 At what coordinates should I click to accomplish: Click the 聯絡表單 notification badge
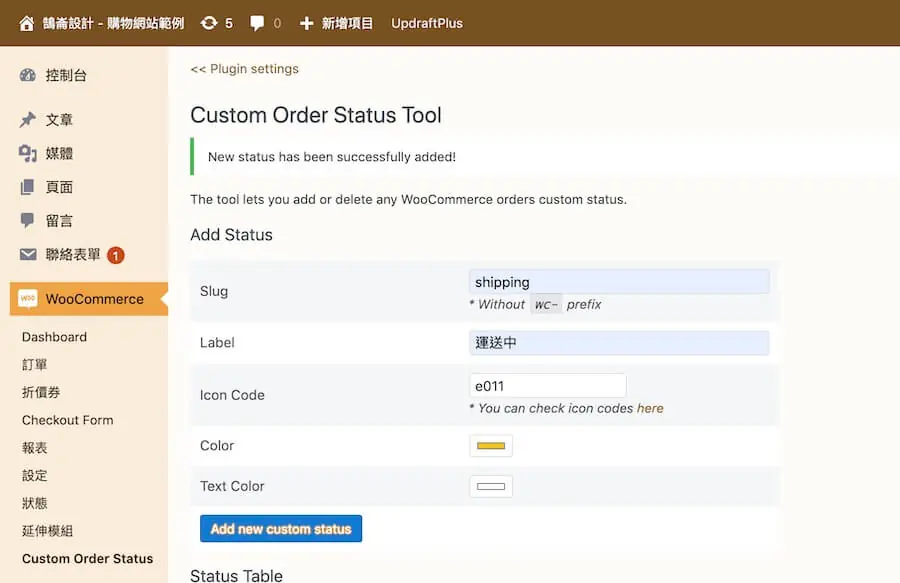(x=115, y=255)
